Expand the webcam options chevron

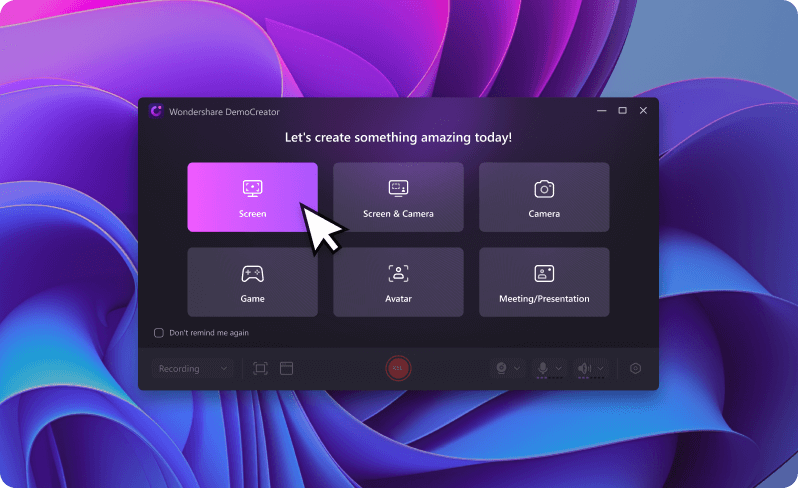[517, 369]
